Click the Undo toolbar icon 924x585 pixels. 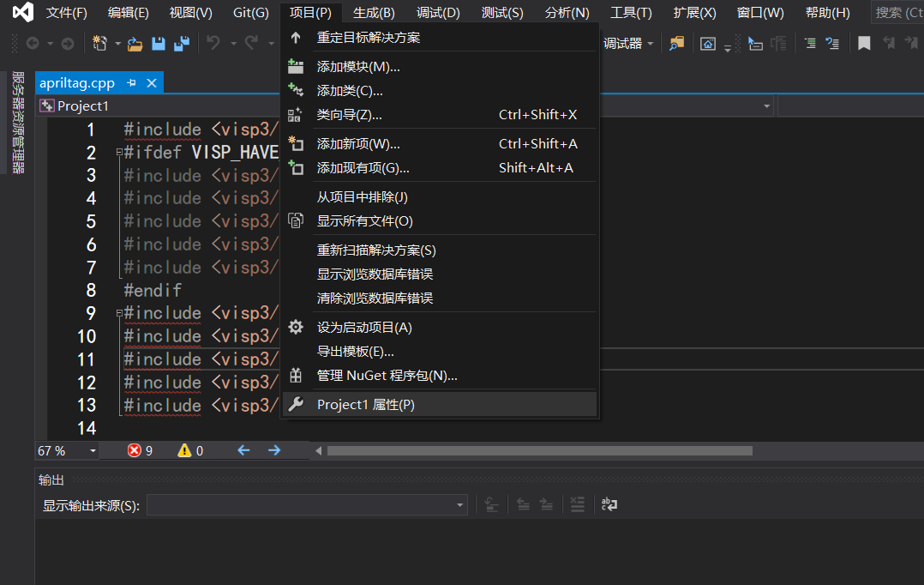pyautogui.click(x=213, y=43)
